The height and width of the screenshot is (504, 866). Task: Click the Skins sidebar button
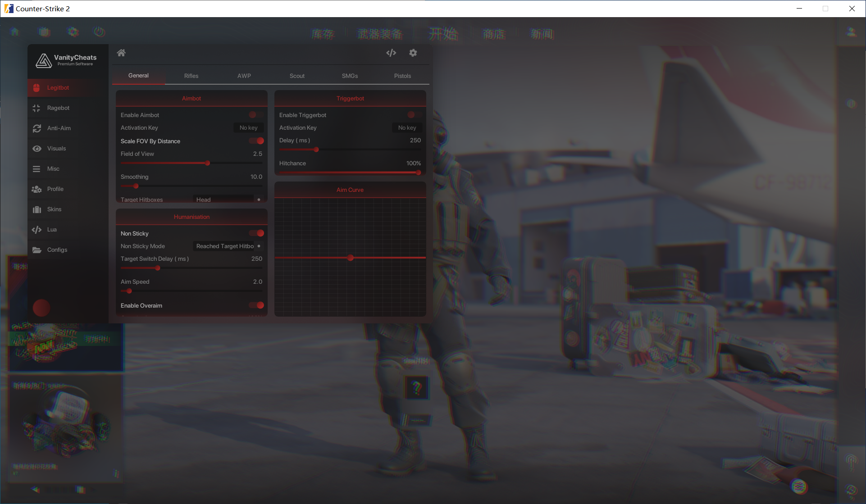coord(54,209)
